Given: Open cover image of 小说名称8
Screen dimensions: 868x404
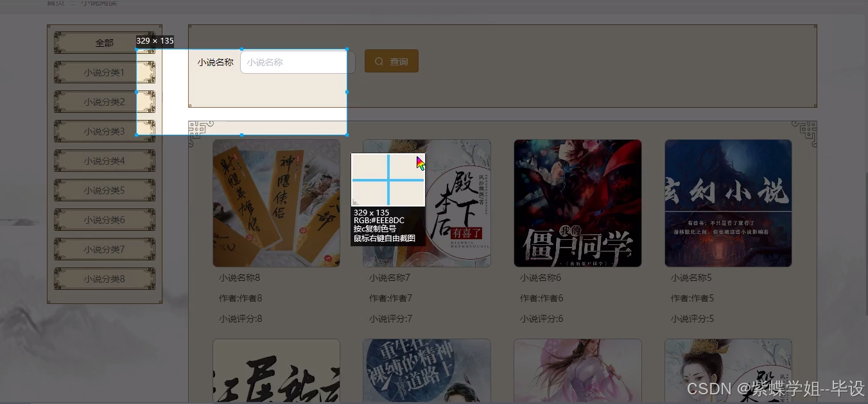Looking at the screenshot, I should 276,203.
